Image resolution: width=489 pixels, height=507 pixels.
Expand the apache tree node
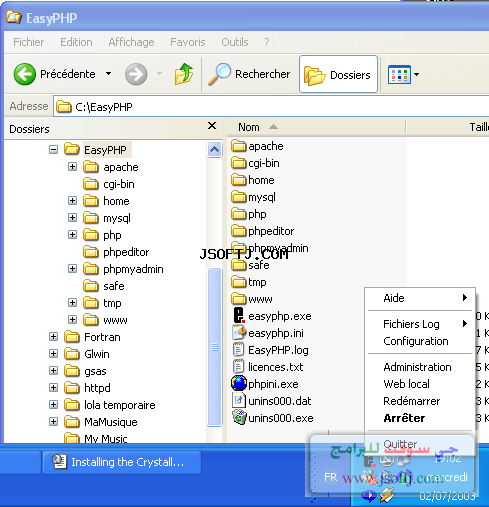coord(72,166)
